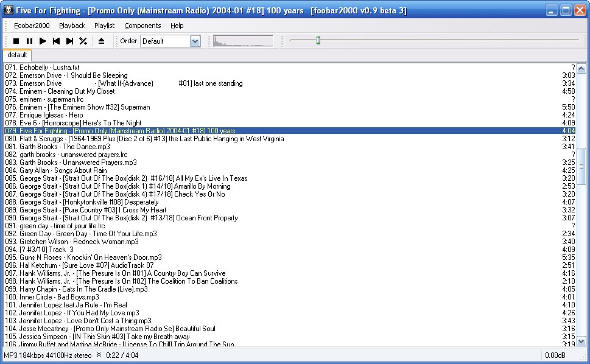Select track 084 Gary Allan - Songs About Rain
The height and width of the screenshot is (364, 590).
[289, 170]
